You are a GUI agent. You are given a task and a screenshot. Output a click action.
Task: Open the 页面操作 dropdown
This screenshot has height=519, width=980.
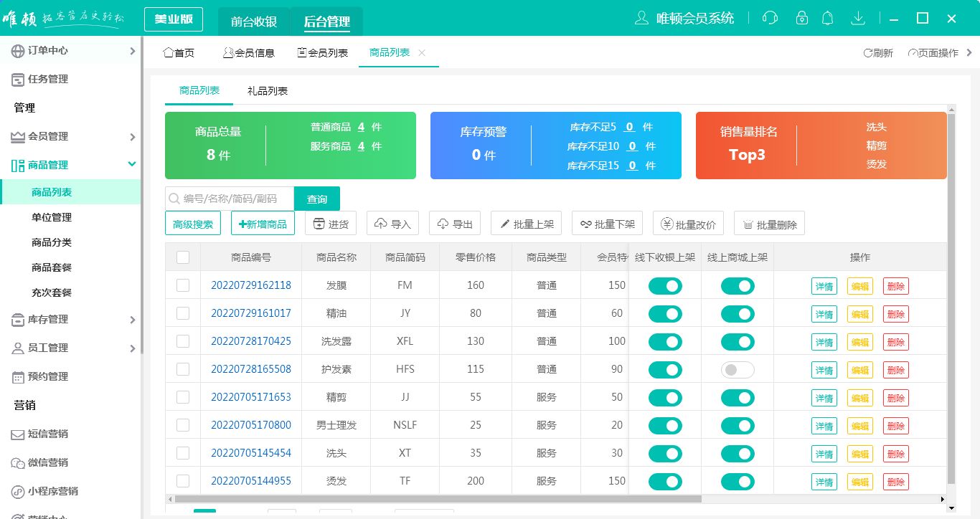933,53
